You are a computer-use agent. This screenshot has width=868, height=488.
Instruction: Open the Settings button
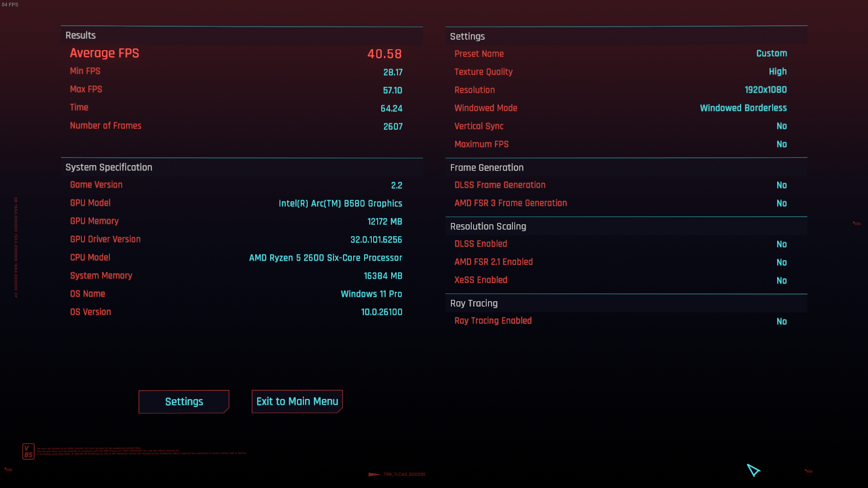[x=184, y=402]
